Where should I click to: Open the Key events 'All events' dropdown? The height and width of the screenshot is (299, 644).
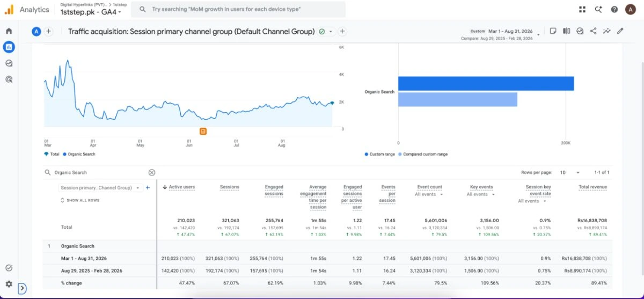pyautogui.click(x=481, y=194)
